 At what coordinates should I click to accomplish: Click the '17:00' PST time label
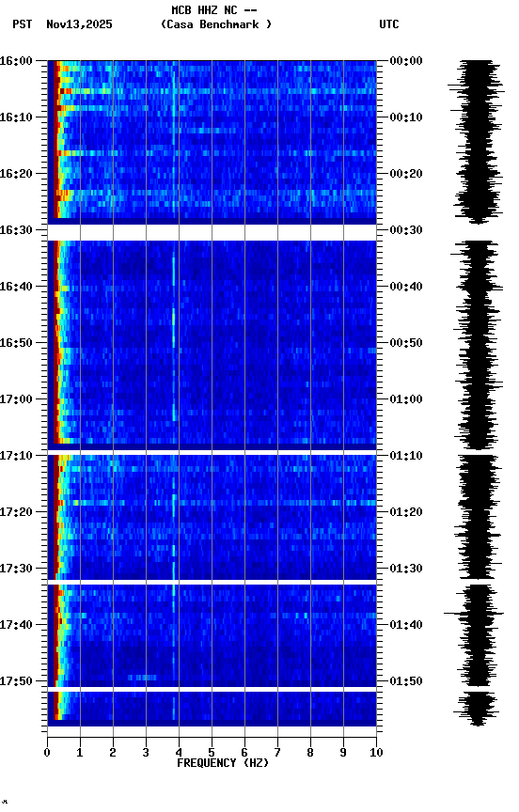tap(16, 399)
